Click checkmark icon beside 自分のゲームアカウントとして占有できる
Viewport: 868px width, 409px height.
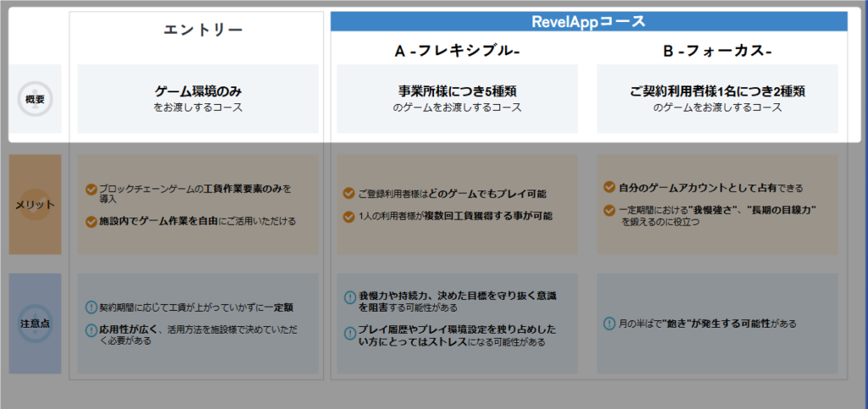609,188
